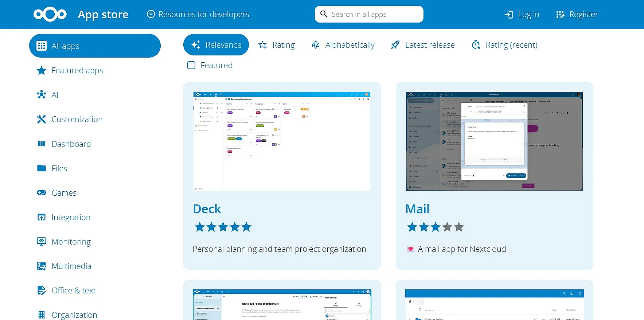Open the Files category

click(59, 168)
